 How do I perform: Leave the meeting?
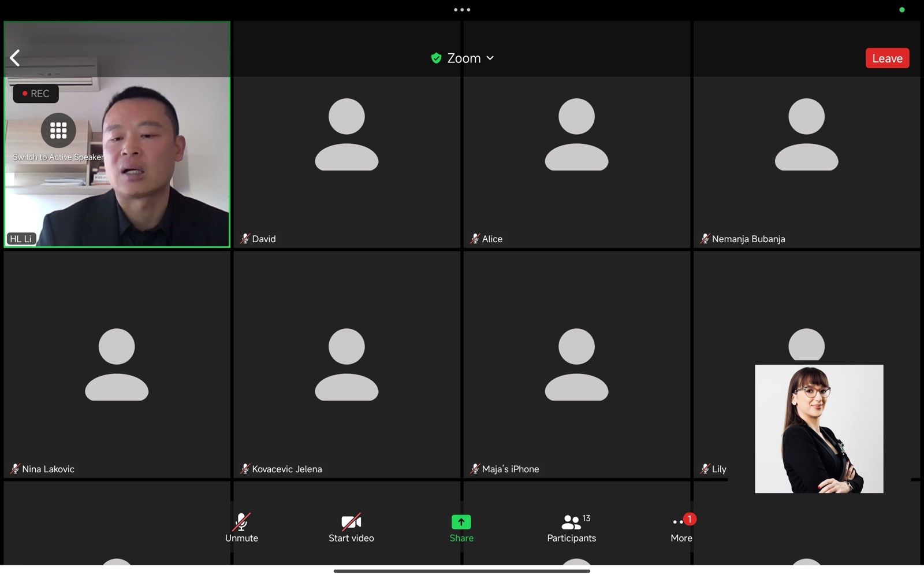887,58
